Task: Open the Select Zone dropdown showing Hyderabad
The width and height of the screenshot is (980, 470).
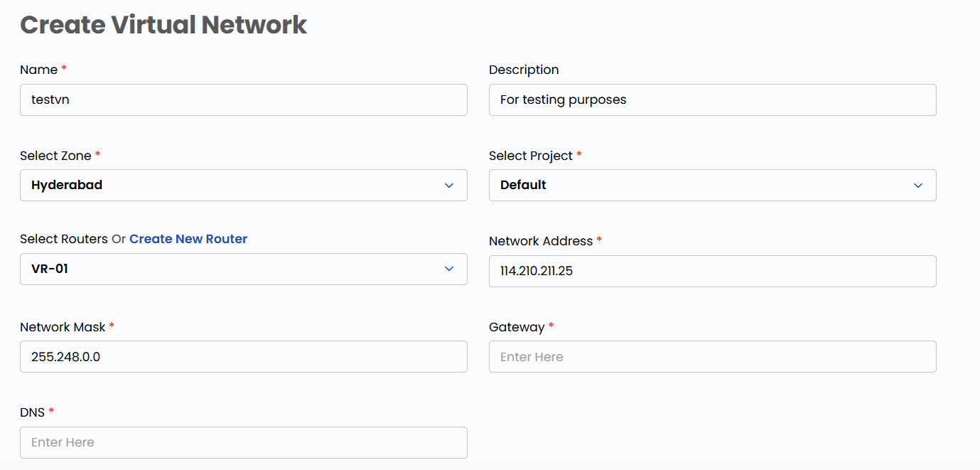Action: (x=243, y=185)
